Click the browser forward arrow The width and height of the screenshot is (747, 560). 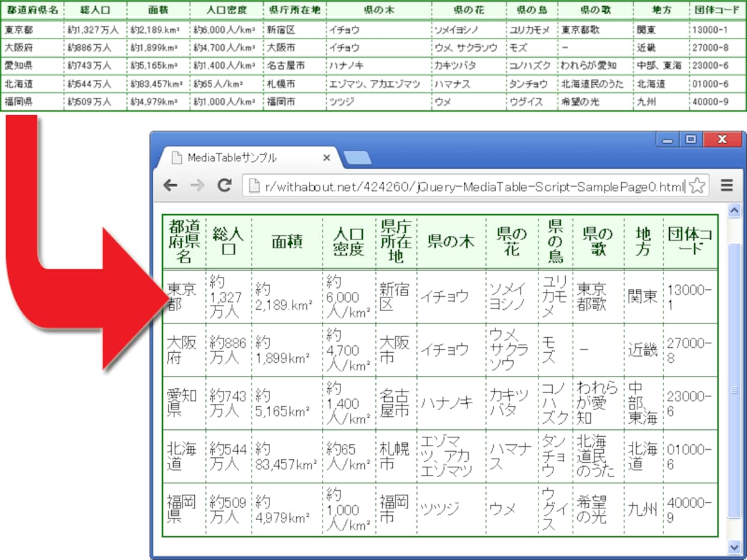[x=197, y=185]
